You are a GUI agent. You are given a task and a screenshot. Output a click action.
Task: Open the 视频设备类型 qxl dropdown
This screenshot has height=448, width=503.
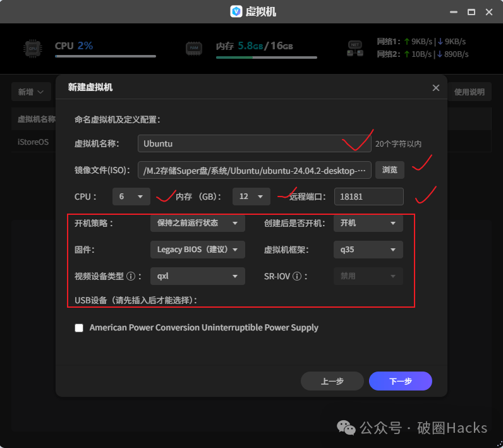click(197, 276)
